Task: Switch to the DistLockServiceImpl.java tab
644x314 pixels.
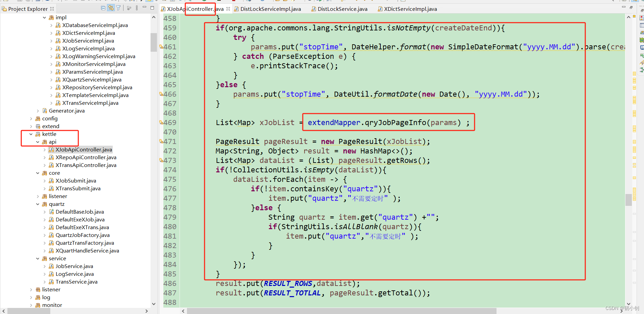Action: click(x=270, y=9)
